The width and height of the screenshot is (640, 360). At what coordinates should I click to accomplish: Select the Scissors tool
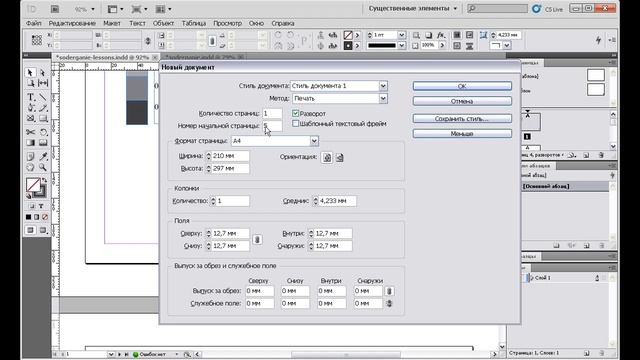(x=30, y=132)
